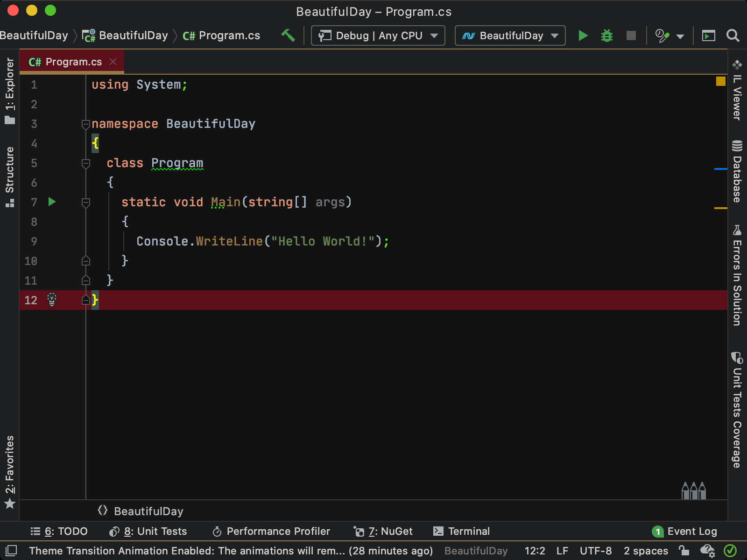This screenshot has width=747, height=560.
Task: Close the Program.cs editor tab
Action: click(x=113, y=62)
